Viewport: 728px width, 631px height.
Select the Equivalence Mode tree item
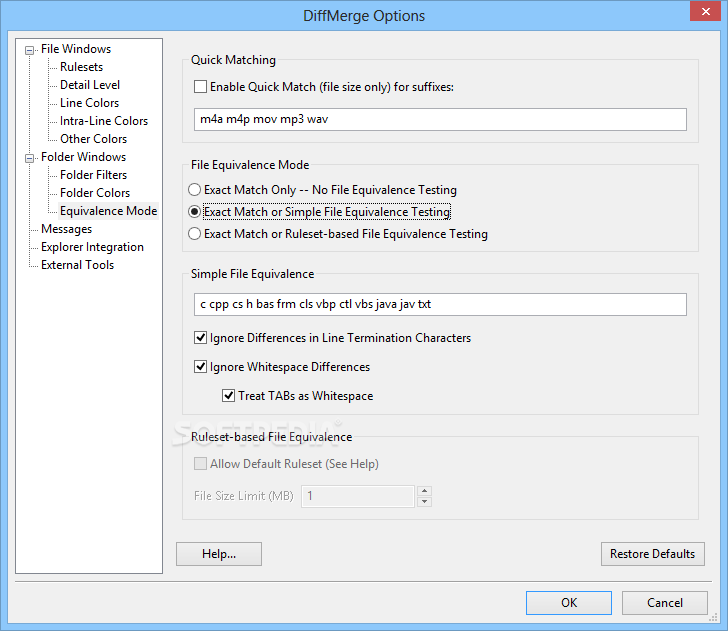pyautogui.click(x=108, y=211)
